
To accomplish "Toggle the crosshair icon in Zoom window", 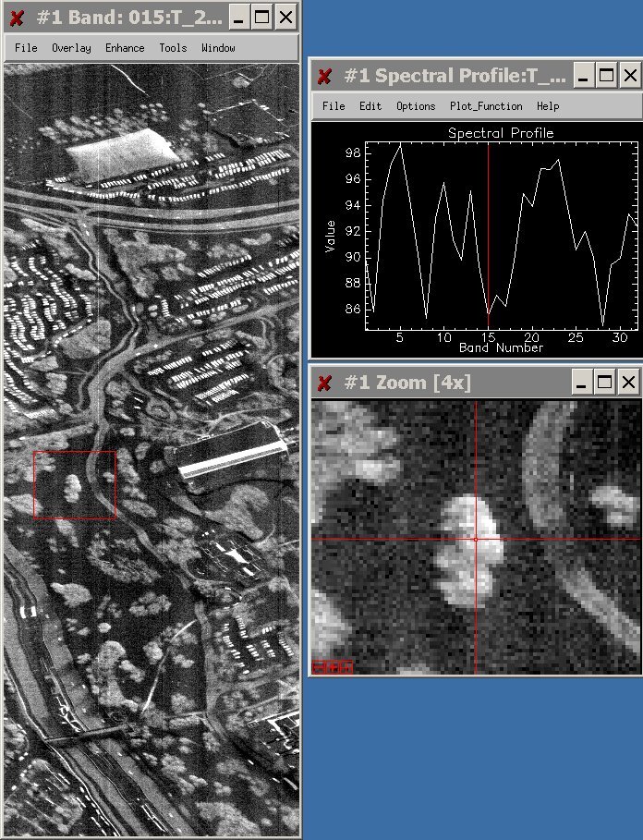I will pyautogui.click(x=346, y=667).
